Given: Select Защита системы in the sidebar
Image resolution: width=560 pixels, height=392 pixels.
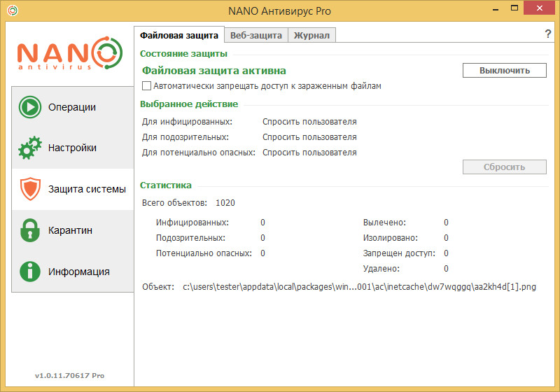Looking at the screenshot, I should pyautogui.click(x=73, y=189).
